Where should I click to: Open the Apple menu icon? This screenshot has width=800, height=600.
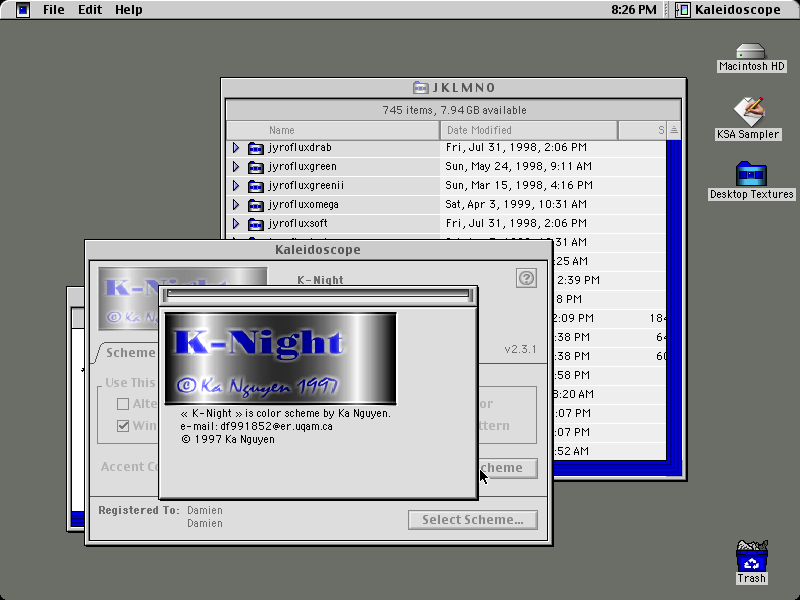point(22,10)
